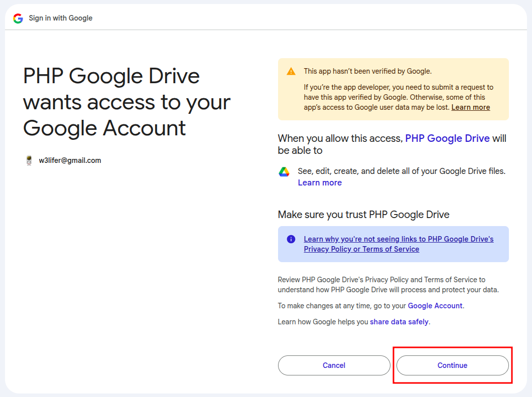Click the blue PHP Google Drive app name
The width and height of the screenshot is (532, 397).
[447, 138]
